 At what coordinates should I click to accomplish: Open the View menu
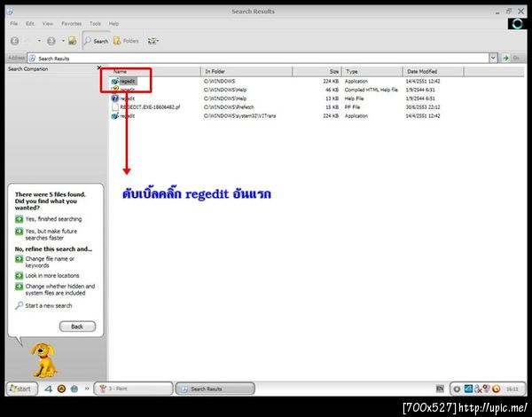[48, 24]
